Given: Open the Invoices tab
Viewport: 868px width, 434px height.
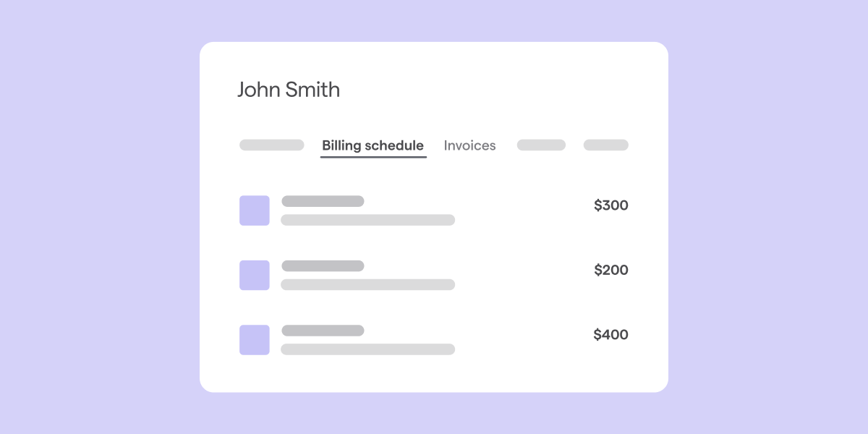Looking at the screenshot, I should click(x=469, y=145).
